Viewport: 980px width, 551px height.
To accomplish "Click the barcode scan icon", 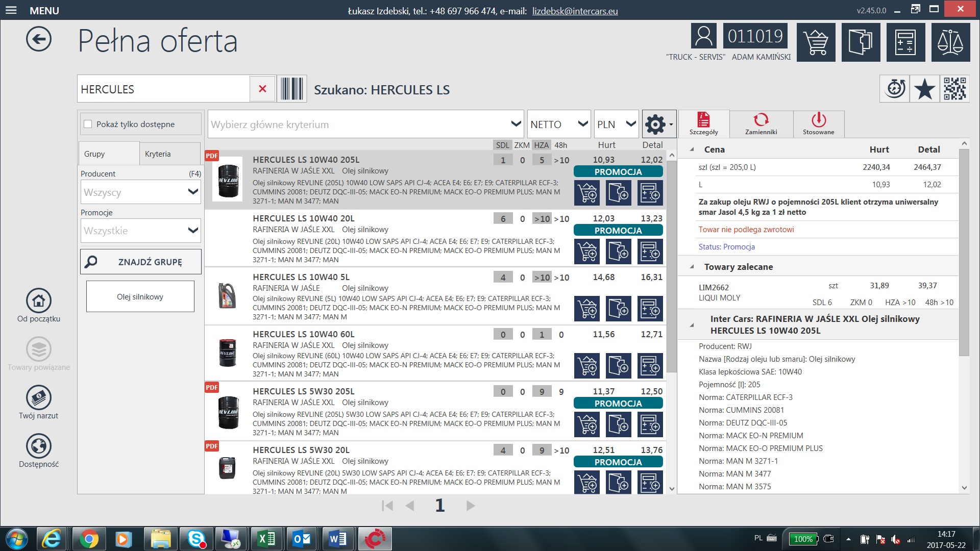I will [292, 89].
